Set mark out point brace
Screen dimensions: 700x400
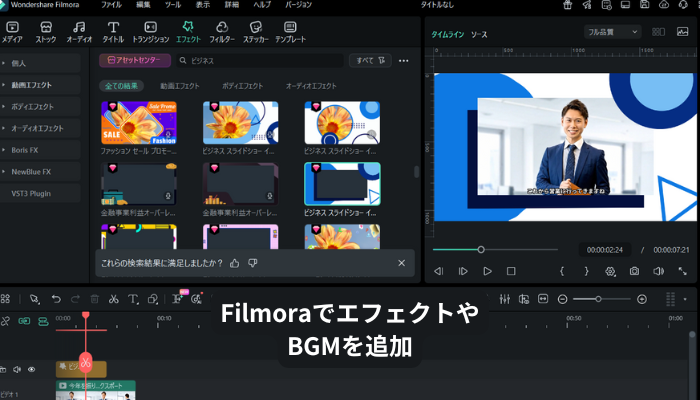pos(587,271)
